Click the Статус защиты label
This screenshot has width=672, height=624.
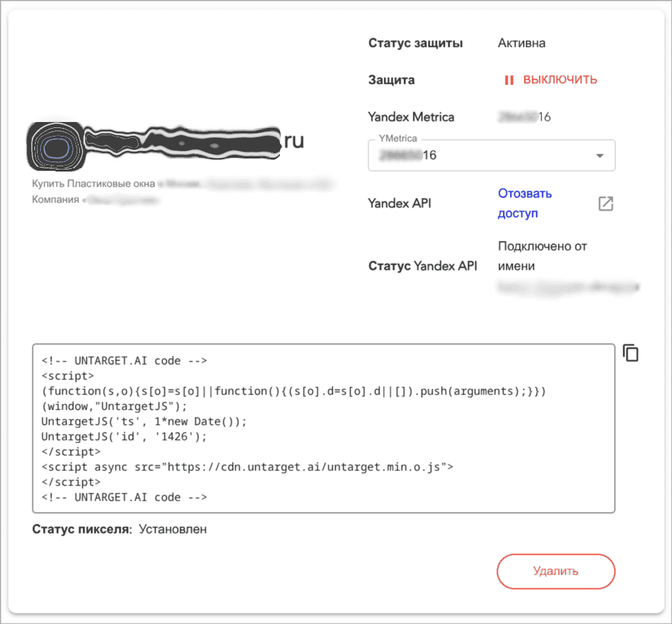coord(415,44)
